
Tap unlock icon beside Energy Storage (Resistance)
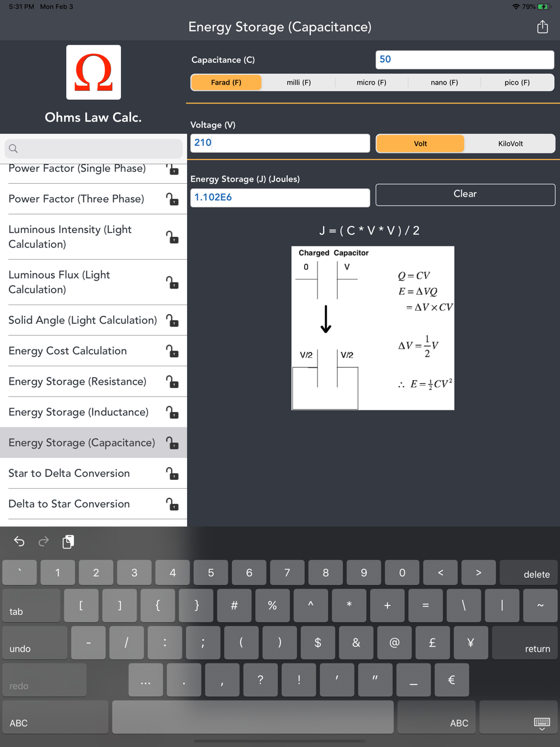(172, 382)
